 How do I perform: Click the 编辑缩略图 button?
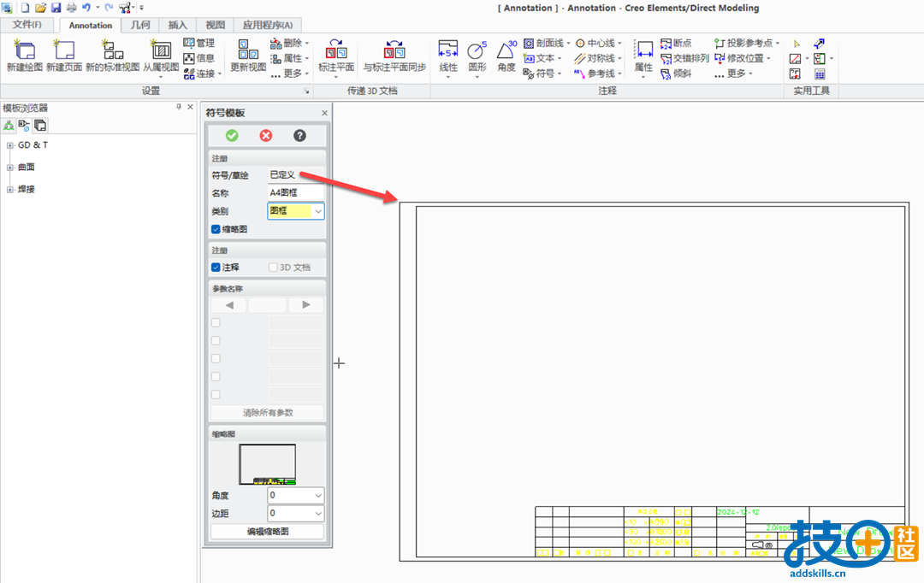268,531
